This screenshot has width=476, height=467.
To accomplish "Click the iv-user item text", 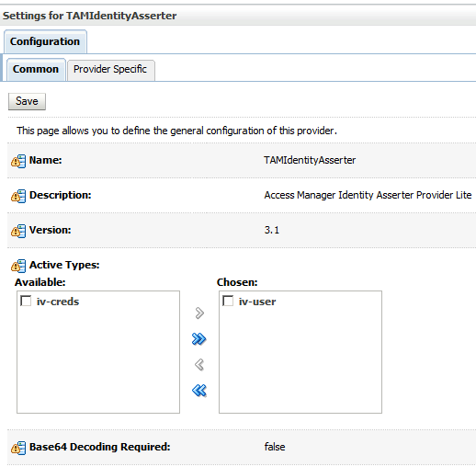I will (x=257, y=302).
